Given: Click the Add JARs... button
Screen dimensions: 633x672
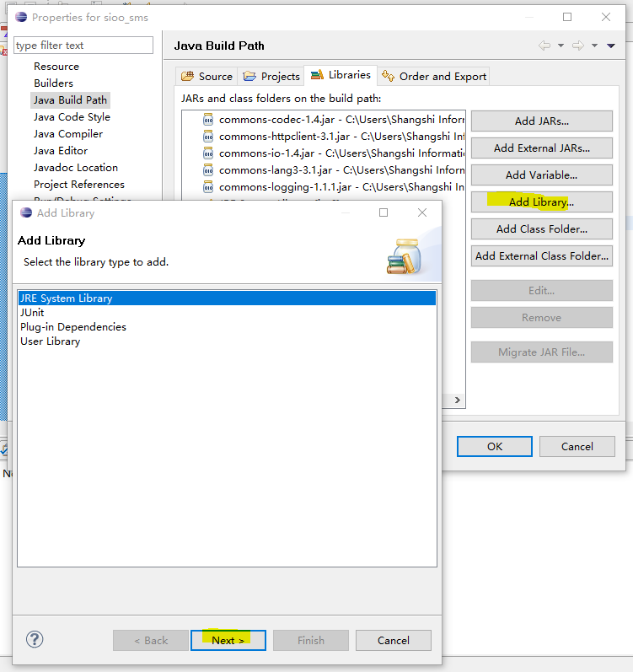Looking at the screenshot, I should [542, 121].
